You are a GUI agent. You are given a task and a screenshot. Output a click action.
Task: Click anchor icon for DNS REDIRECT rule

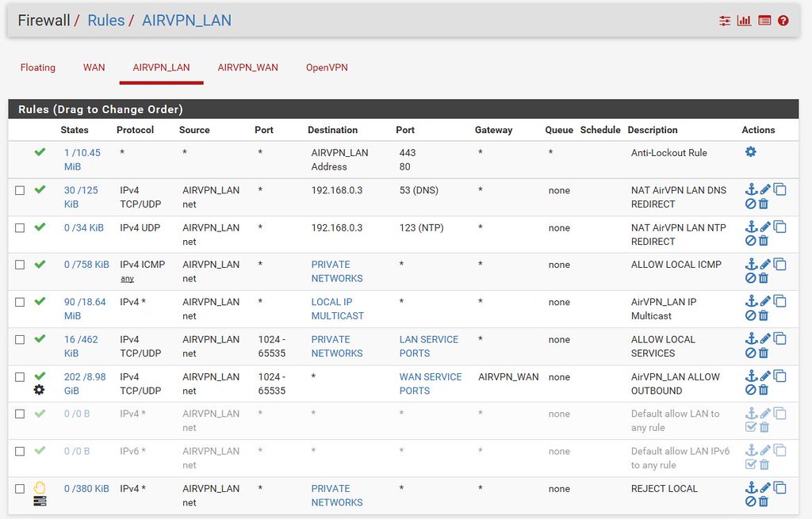[751, 189]
